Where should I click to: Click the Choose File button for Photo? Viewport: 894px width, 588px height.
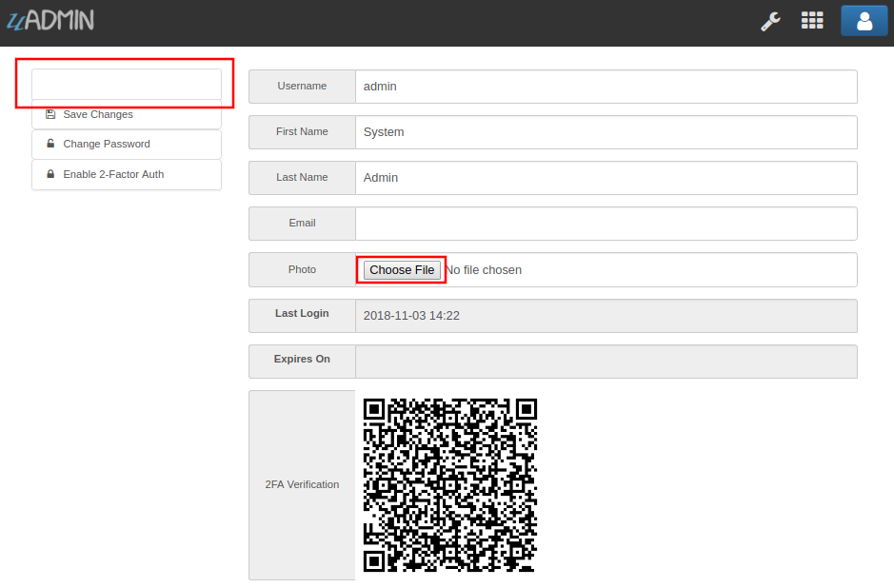[402, 270]
